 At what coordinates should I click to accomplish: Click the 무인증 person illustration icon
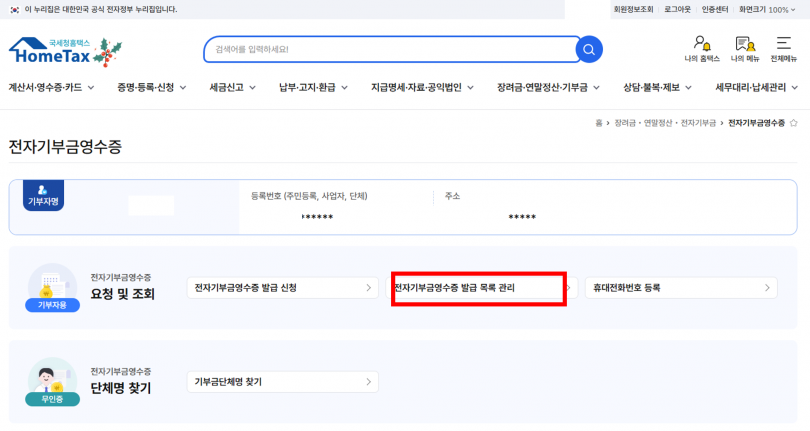pos(52,382)
